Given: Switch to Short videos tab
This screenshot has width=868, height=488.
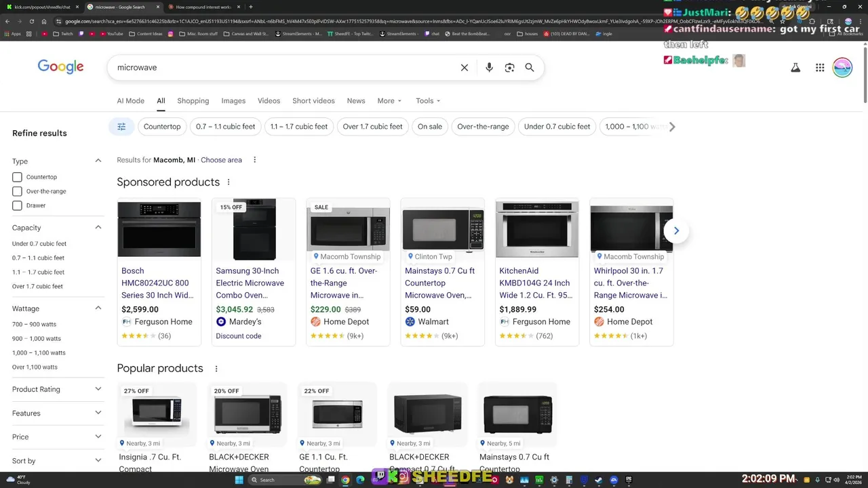Looking at the screenshot, I should pyautogui.click(x=313, y=101).
